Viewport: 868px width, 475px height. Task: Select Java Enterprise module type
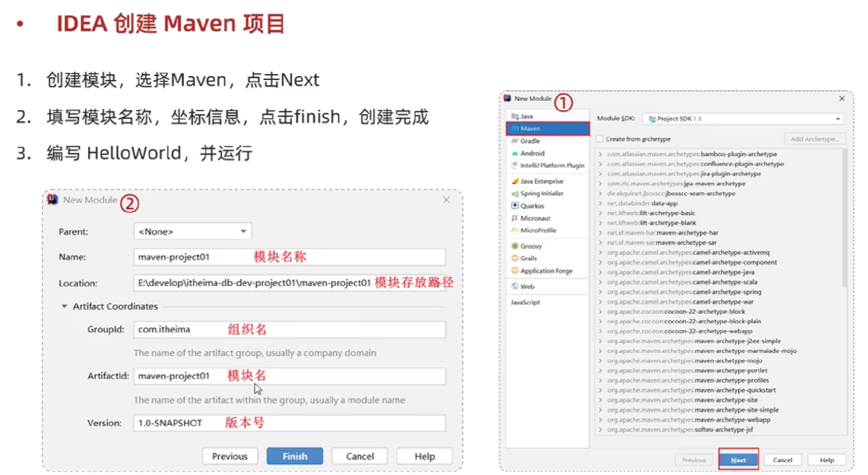(547, 181)
